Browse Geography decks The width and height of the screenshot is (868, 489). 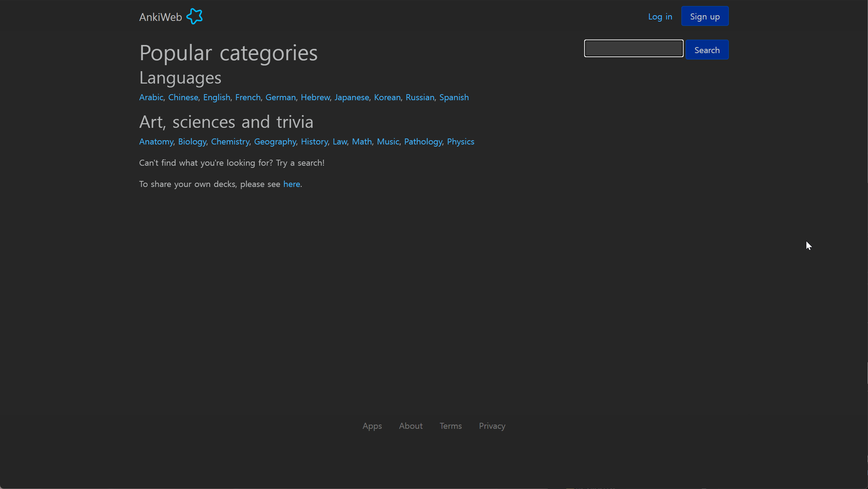tap(275, 142)
